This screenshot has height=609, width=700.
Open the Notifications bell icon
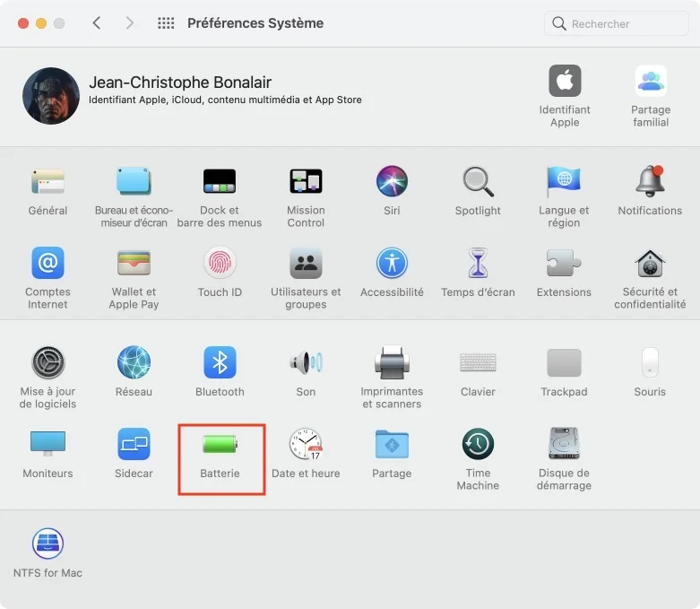coord(650,181)
